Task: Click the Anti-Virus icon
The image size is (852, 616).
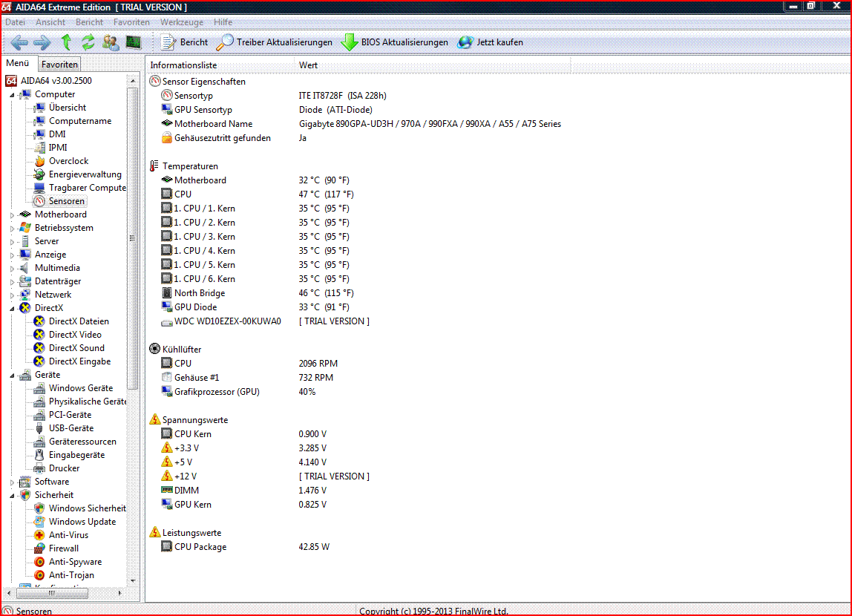Action: point(39,535)
